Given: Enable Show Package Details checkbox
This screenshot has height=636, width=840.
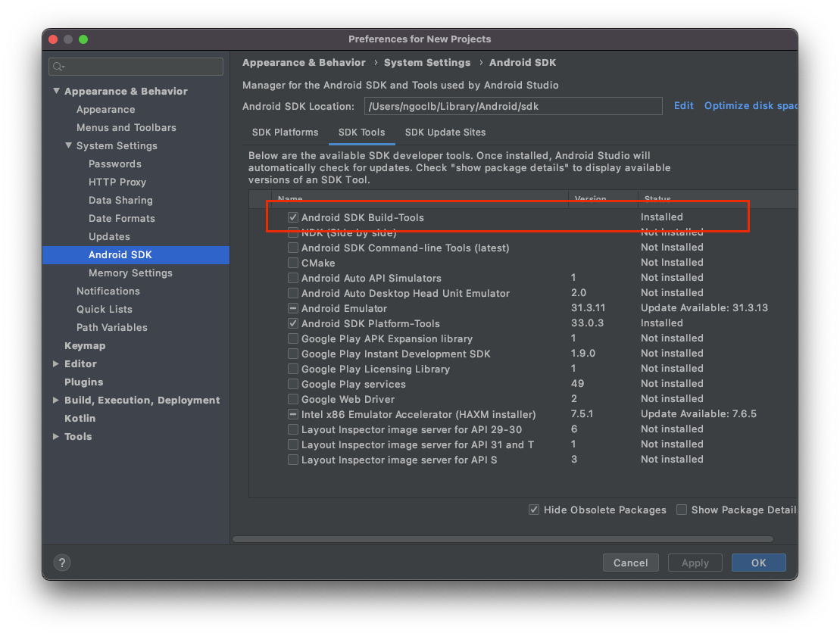Looking at the screenshot, I should [x=682, y=510].
